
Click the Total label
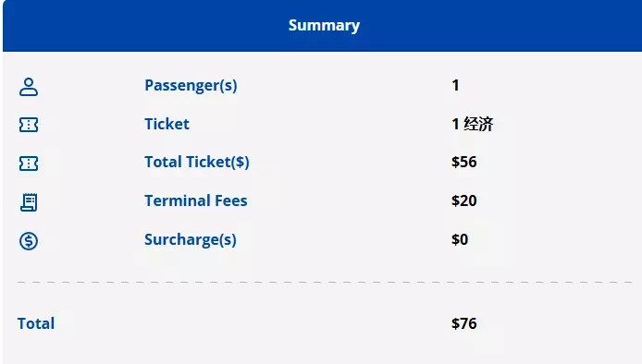36,323
